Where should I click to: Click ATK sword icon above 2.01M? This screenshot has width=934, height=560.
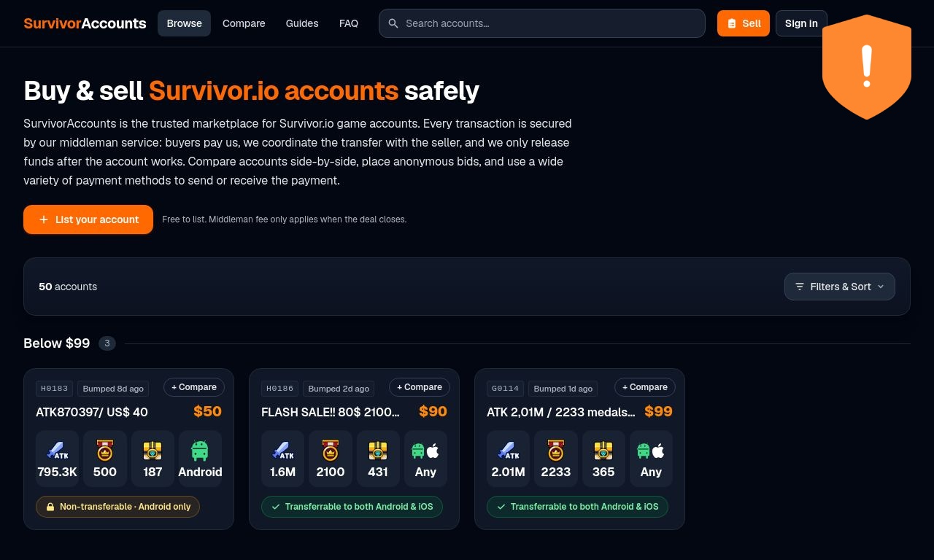coord(509,451)
